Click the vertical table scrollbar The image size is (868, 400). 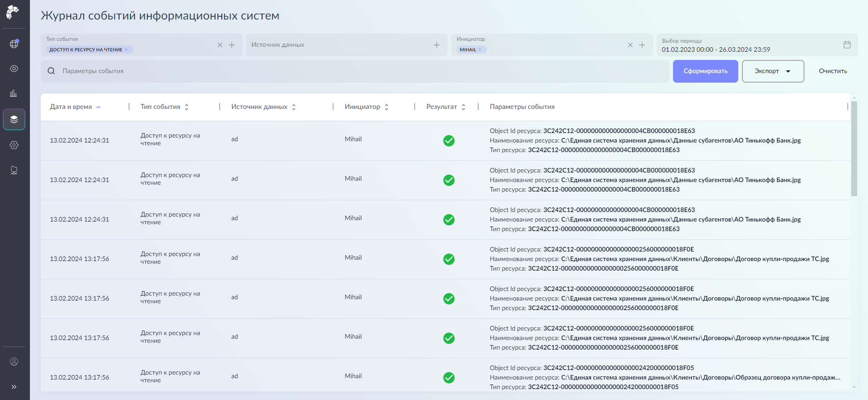pos(854,149)
